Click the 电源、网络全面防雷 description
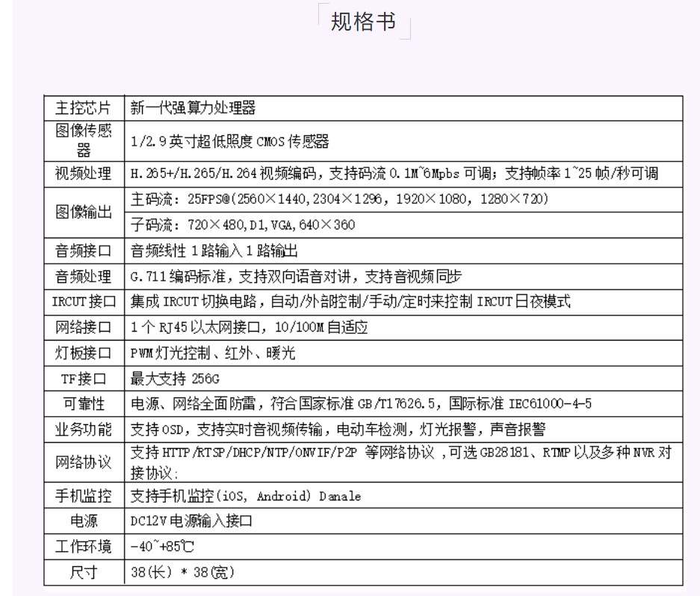This screenshot has height=596, width=700. (361, 404)
